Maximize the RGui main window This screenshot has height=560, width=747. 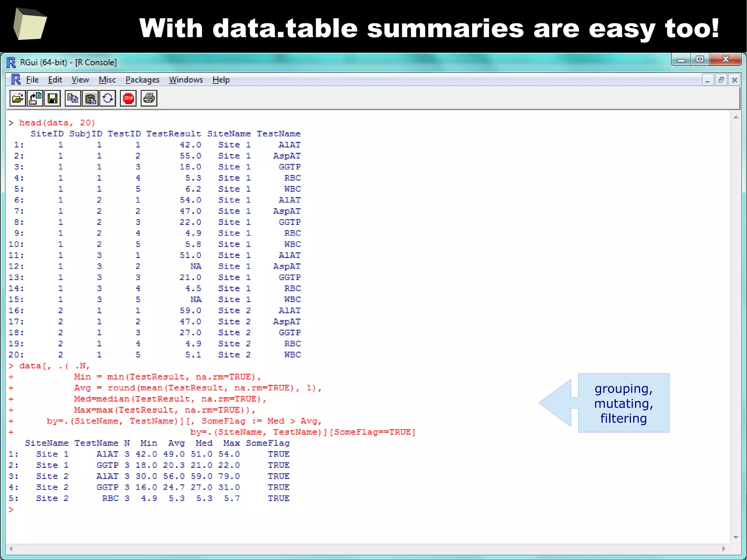(700, 59)
